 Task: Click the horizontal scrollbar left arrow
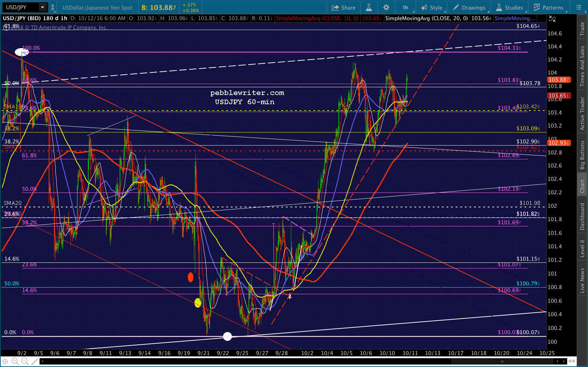pyautogui.click(x=42, y=361)
